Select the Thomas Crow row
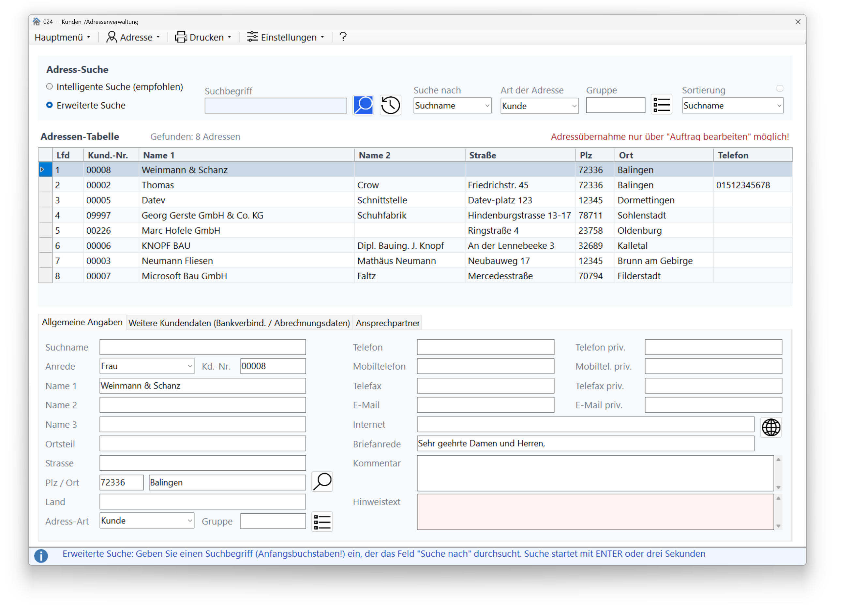The width and height of the screenshot is (866, 616). [x=415, y=185]
